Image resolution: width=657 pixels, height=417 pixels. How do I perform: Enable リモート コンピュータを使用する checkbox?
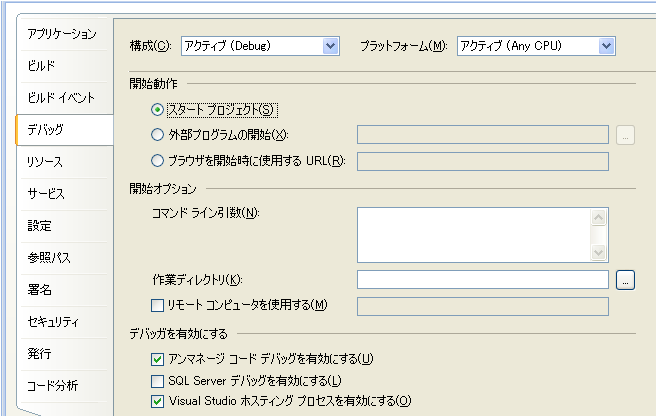tap(157, 305)
